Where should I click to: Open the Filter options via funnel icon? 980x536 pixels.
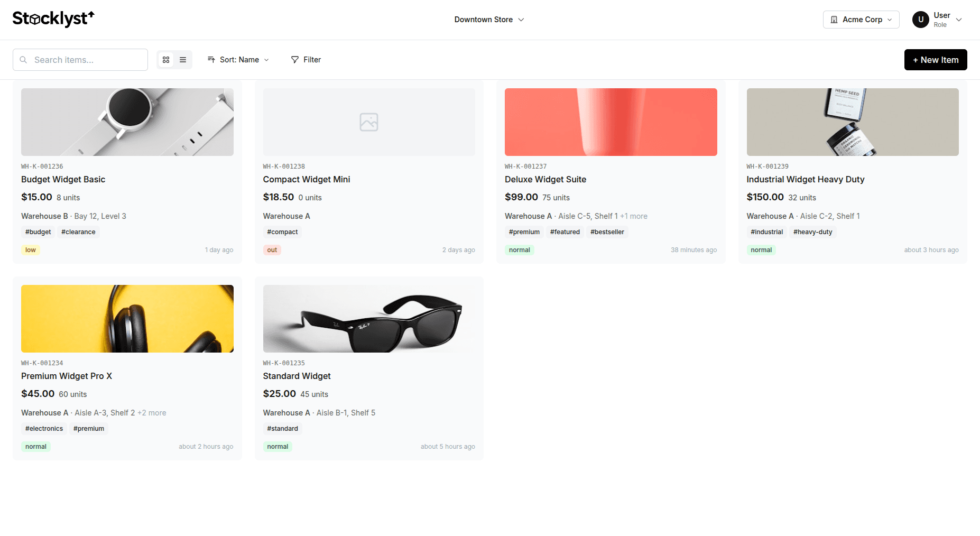[x=294, y=60]
